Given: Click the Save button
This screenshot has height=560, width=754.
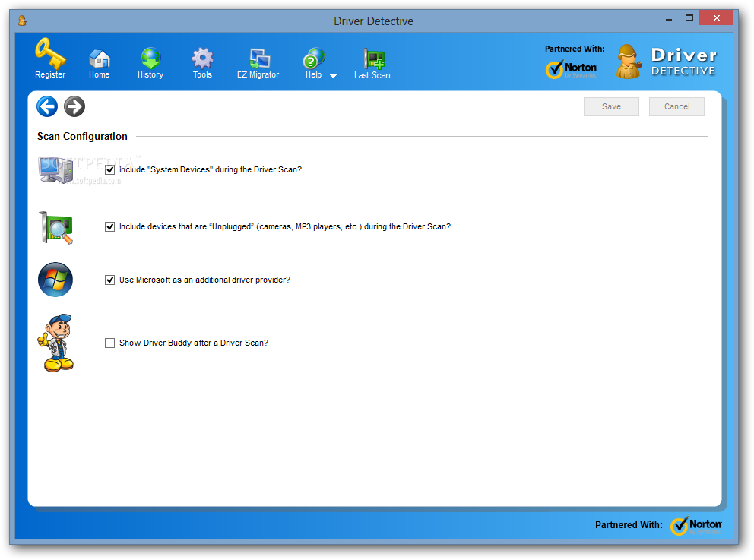Looking at the screenshot, I should [x=611, y=106].
